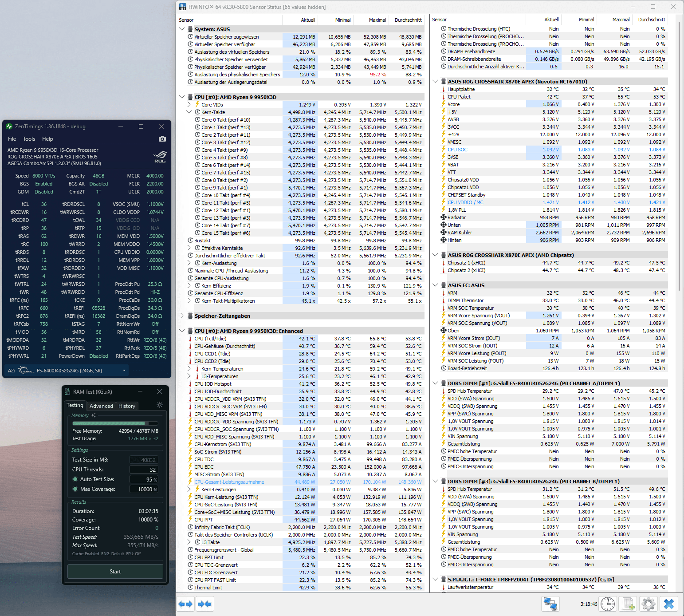Screen dimensions: 684x616
Task: Collapse the ASUS EC: ASUS section
Action: 435,285
